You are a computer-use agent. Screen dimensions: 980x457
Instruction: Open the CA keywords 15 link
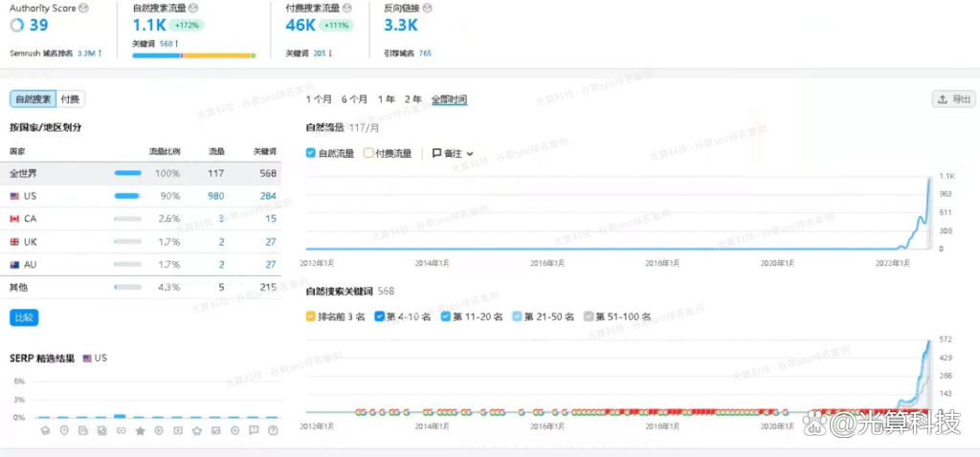[271, 219]
